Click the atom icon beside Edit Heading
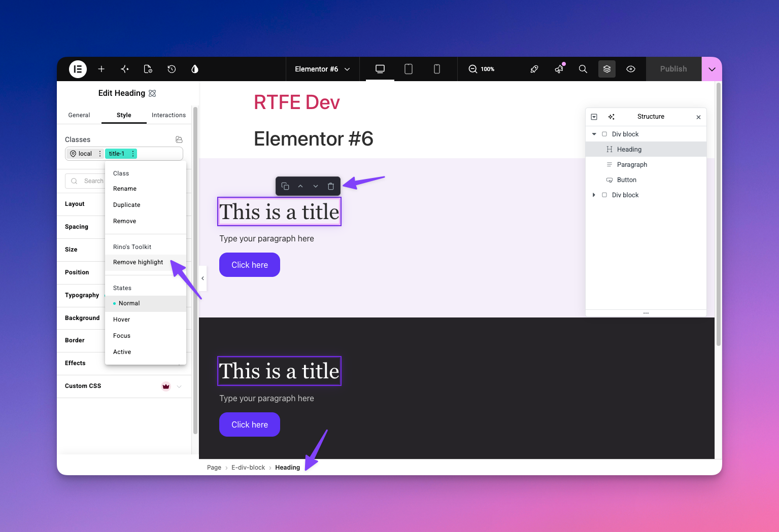 point(152,93)
